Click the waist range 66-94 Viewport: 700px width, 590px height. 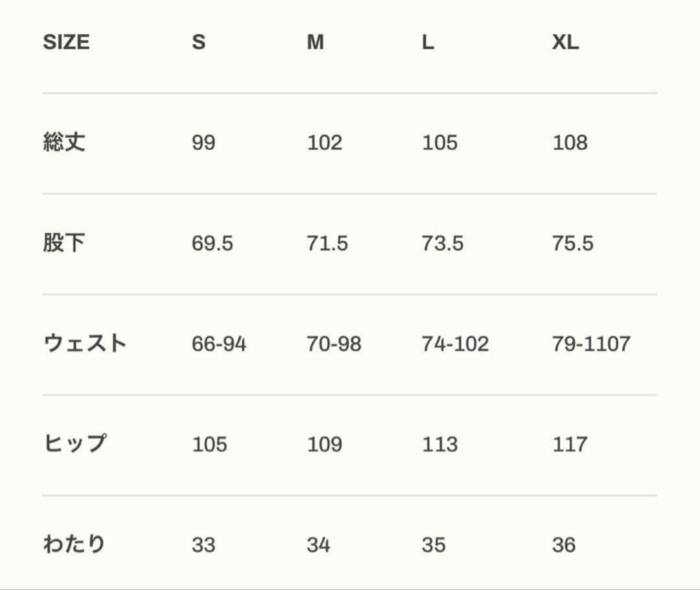pos(219,344)
